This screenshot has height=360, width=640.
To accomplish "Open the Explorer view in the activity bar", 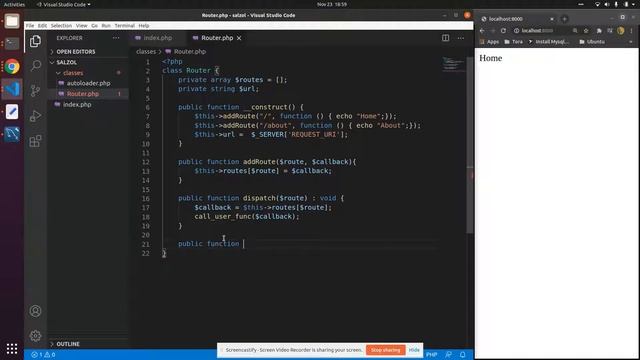I will click(36, 41).
